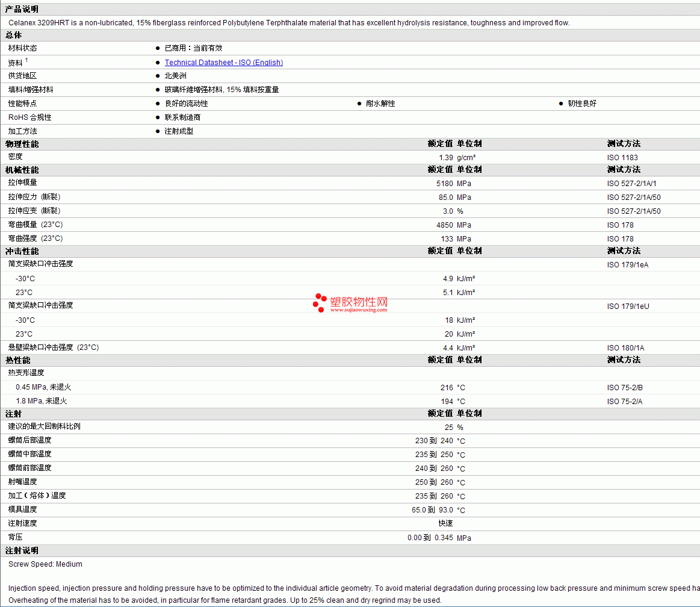Click the Celanex 3209HRT product description sentence
700x607 pixels.
(289, 23)
